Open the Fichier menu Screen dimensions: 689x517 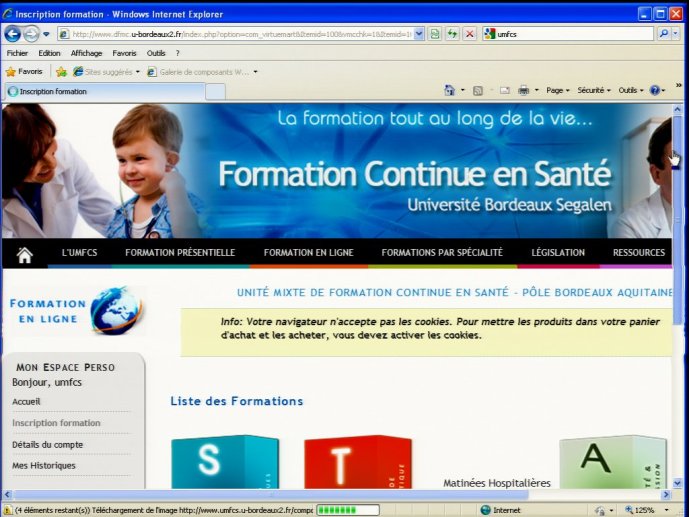coord(17,53)
